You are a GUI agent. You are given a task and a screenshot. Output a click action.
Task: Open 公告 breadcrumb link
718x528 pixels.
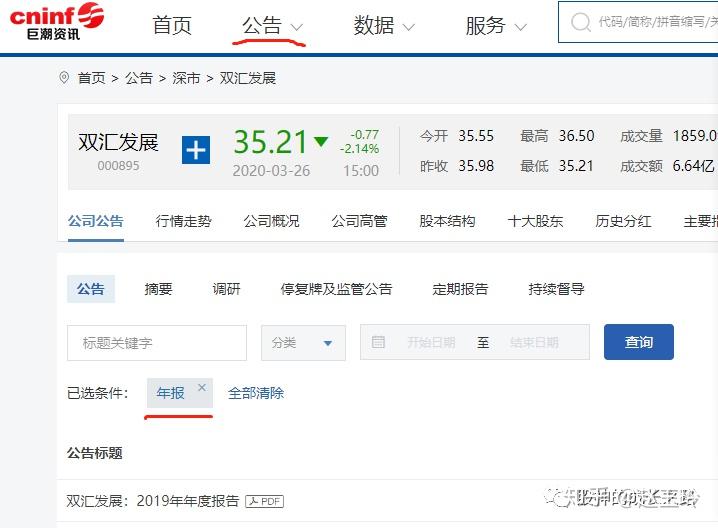coord(139,78)
